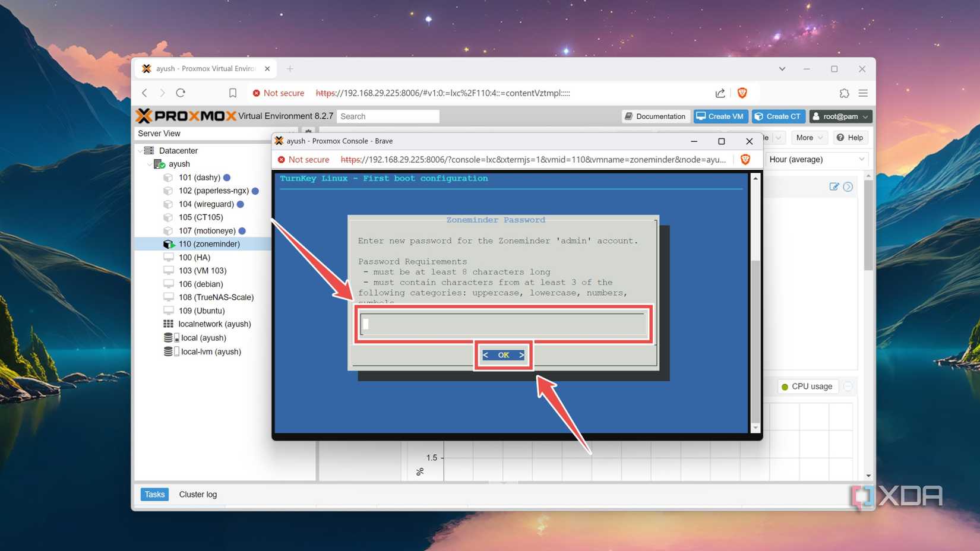Click the browser back arrow in main window
The height and width of the screenshot is (551, 980).
coord(144,93)
